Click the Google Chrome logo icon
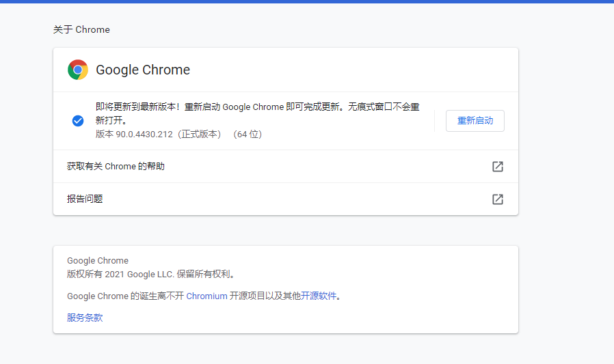The image size is (614, 364). 77,70
